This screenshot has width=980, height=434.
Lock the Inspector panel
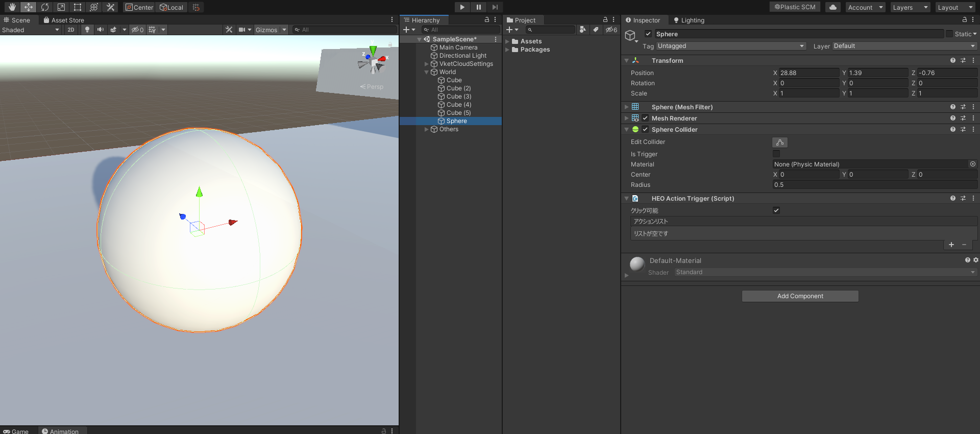click(965, 19)
